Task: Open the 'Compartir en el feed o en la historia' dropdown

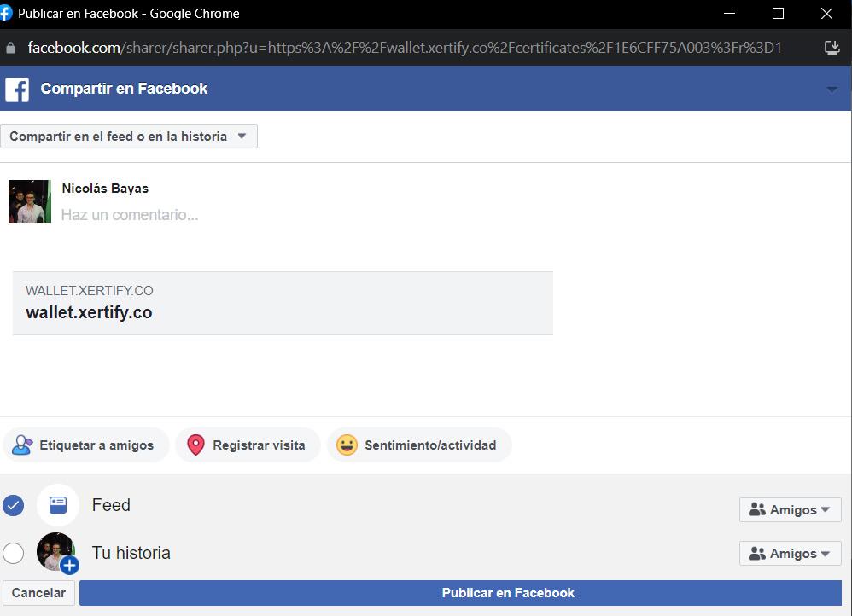Action: coord(129,137)
